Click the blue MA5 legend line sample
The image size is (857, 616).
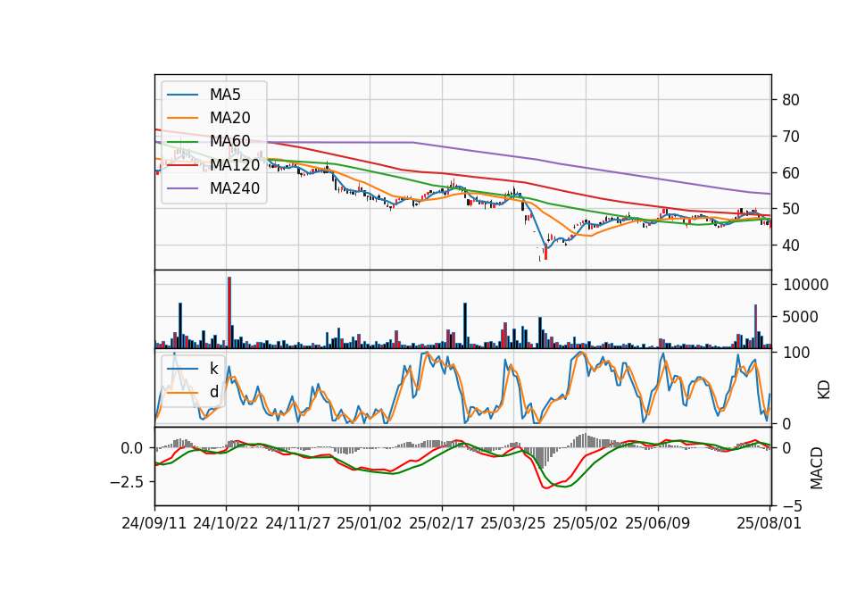[x=182, y=95]
